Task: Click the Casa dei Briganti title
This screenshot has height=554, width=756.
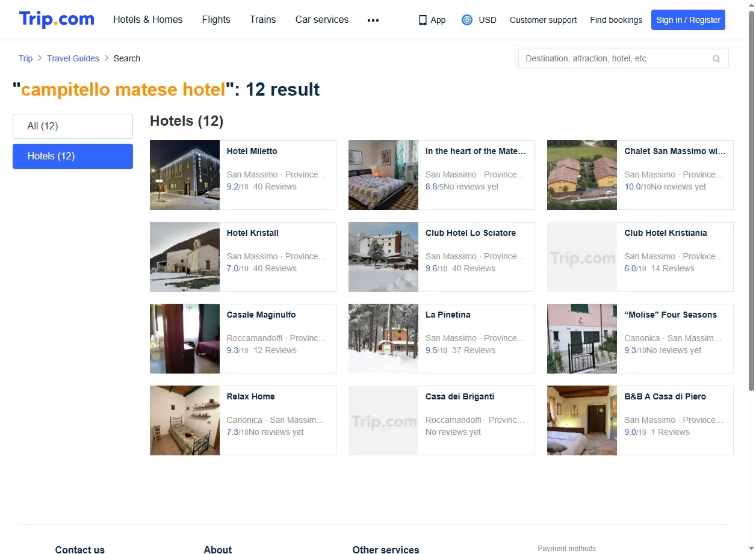Action: pyautogui.click(x=460, y=396)
